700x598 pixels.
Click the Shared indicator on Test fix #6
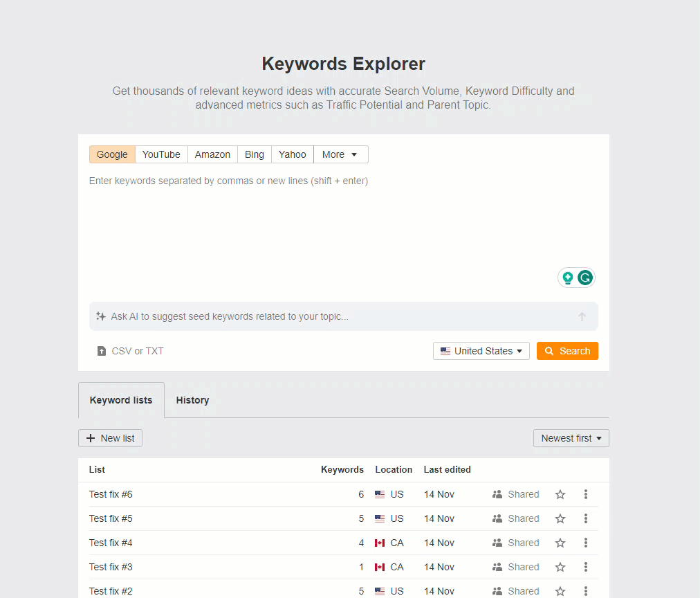coord(515,494)
